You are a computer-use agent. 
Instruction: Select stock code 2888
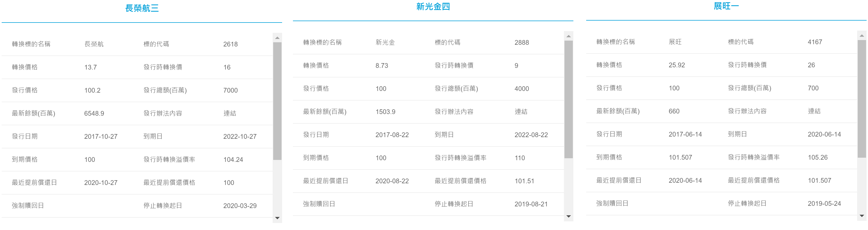[x=522, y=43]
